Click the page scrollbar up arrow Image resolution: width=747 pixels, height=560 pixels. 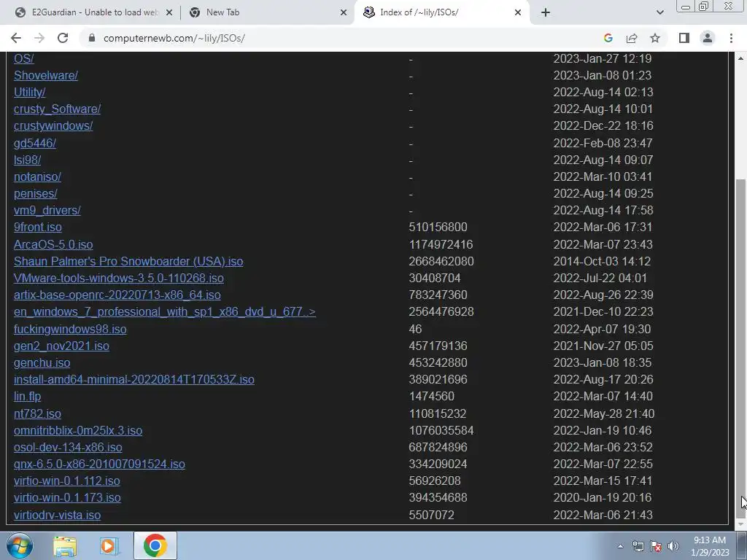tap(741, 58)
